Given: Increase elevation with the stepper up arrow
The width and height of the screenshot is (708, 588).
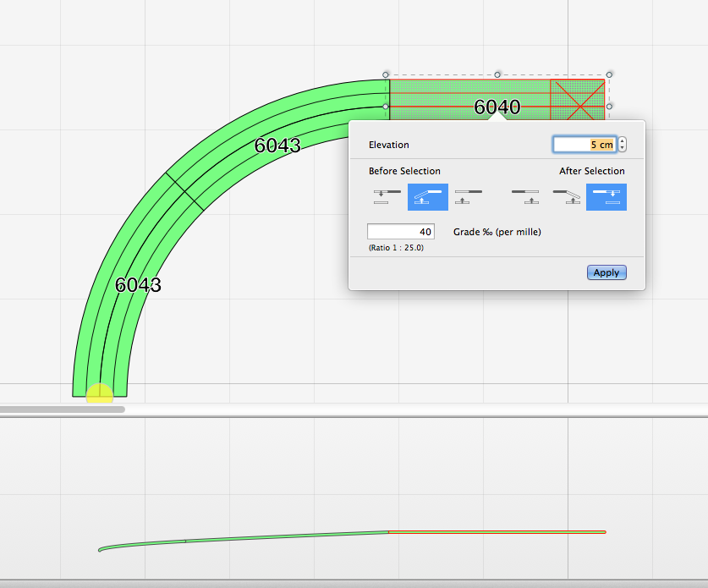Looking at the screenshot, I should click(x=622, y=140).
